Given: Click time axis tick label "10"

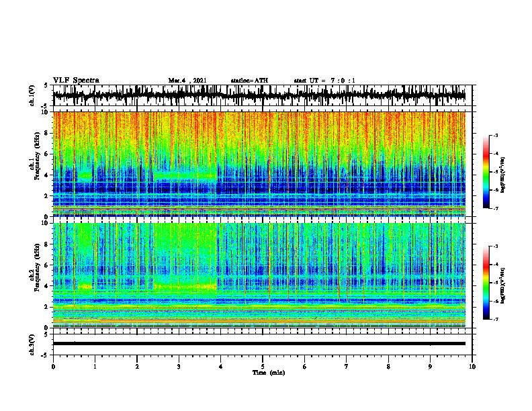Looking at the screenshot, I should [x=472, y=367].
